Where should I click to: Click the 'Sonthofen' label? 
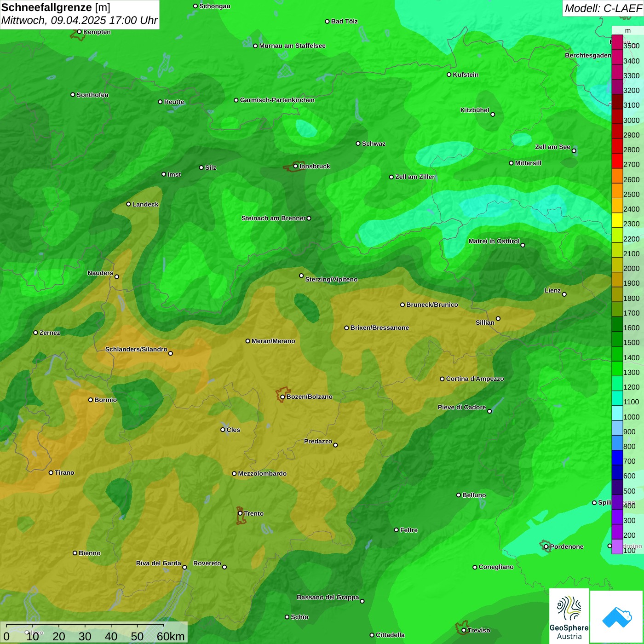[x=92, y=95]
